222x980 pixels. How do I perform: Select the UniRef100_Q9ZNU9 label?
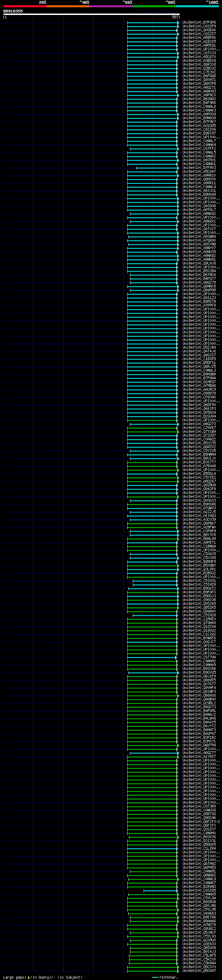coord(199,485)
